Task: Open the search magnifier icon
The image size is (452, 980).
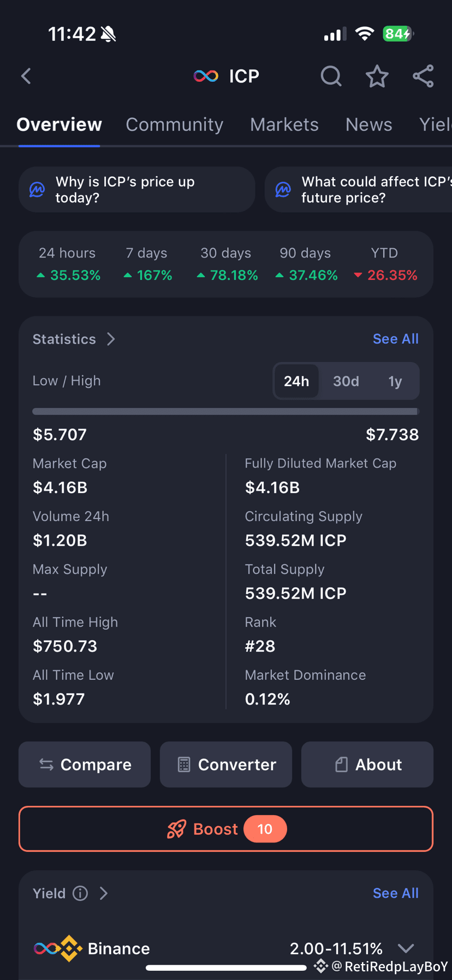Action: pos(331,76)
